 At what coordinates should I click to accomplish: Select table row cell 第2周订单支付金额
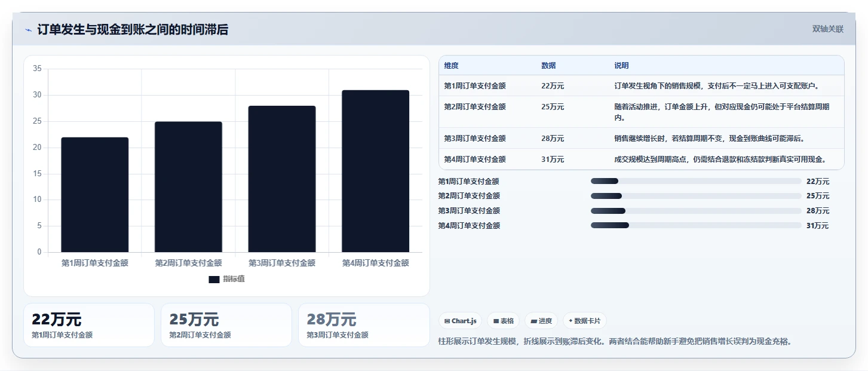pyautogui.click(x=475, y=107)
